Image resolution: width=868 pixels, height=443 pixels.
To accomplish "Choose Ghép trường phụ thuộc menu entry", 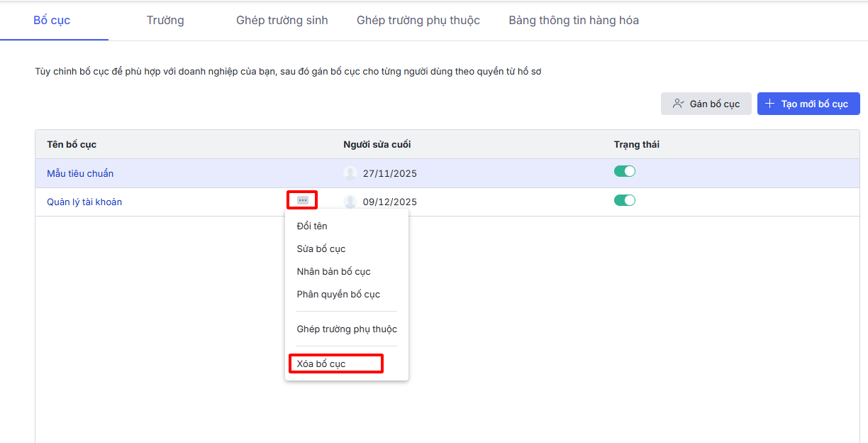I will coord(347,329).
